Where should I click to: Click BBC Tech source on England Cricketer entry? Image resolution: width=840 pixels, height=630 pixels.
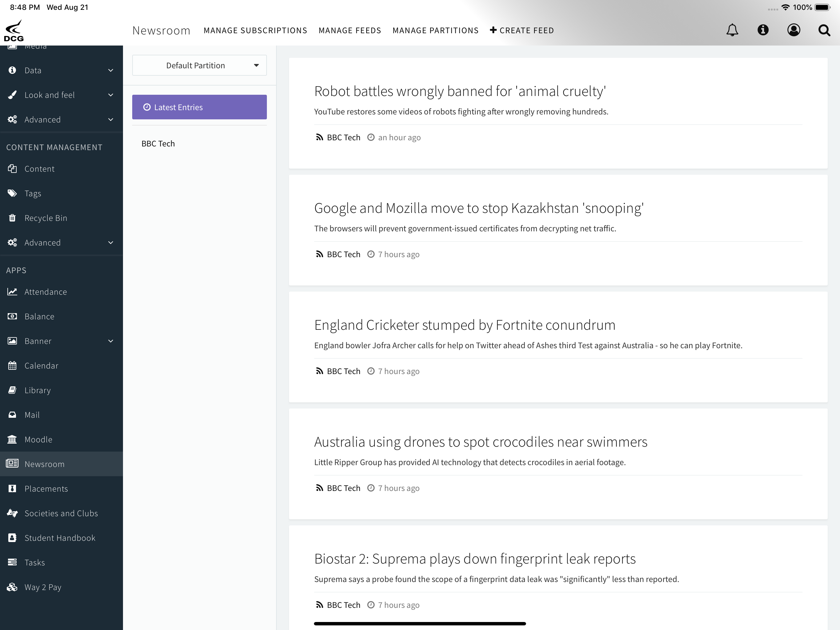344,371
